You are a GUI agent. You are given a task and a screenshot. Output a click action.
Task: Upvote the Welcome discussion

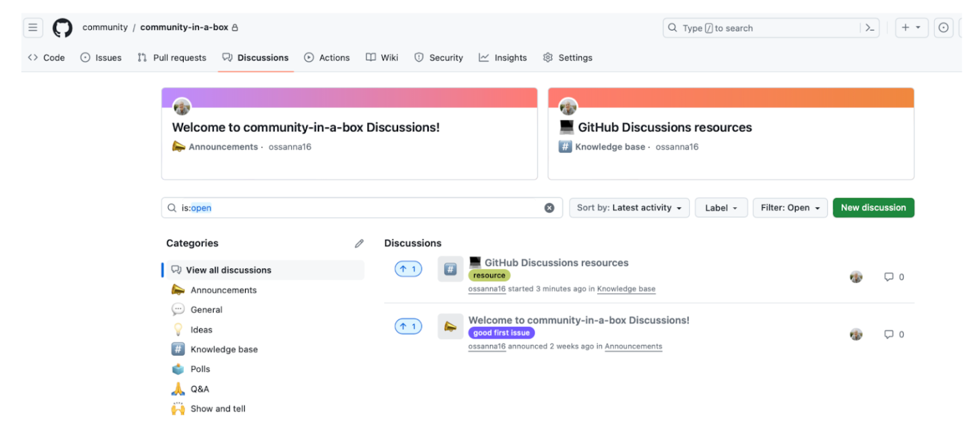[x=408, y=326]
